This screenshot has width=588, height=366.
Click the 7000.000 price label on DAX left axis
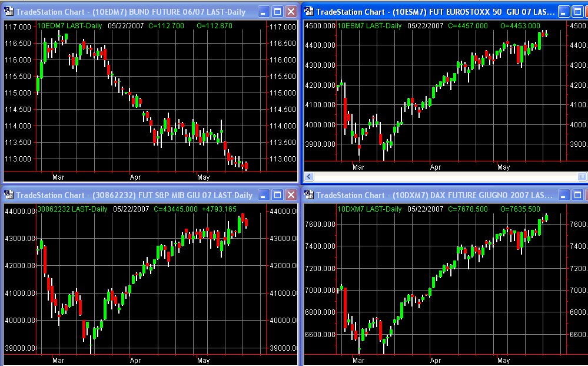click(319, 291)
